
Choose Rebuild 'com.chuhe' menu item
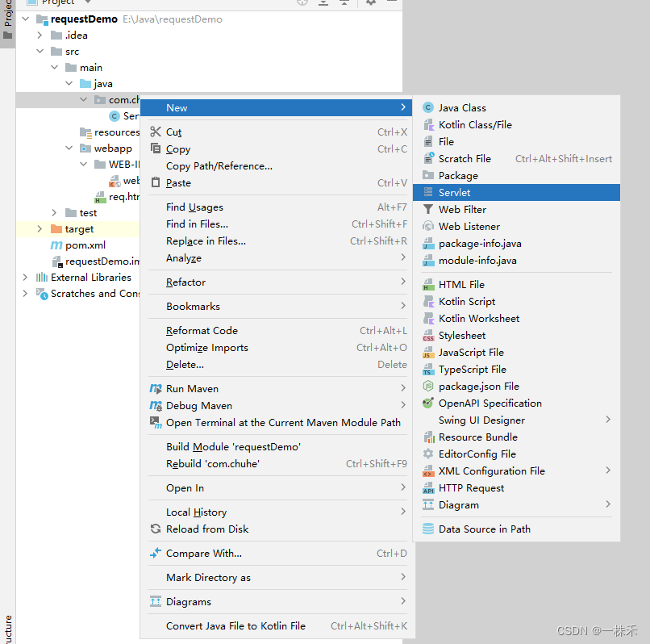click(x=277, y=464)
